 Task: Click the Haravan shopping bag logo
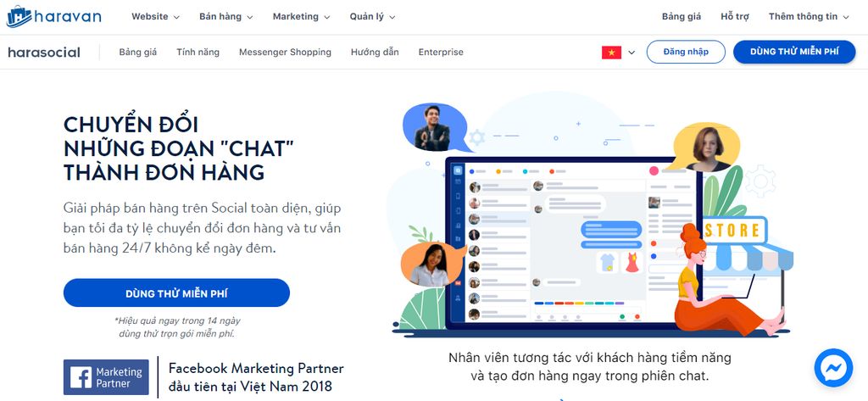[x=19, y=17]
